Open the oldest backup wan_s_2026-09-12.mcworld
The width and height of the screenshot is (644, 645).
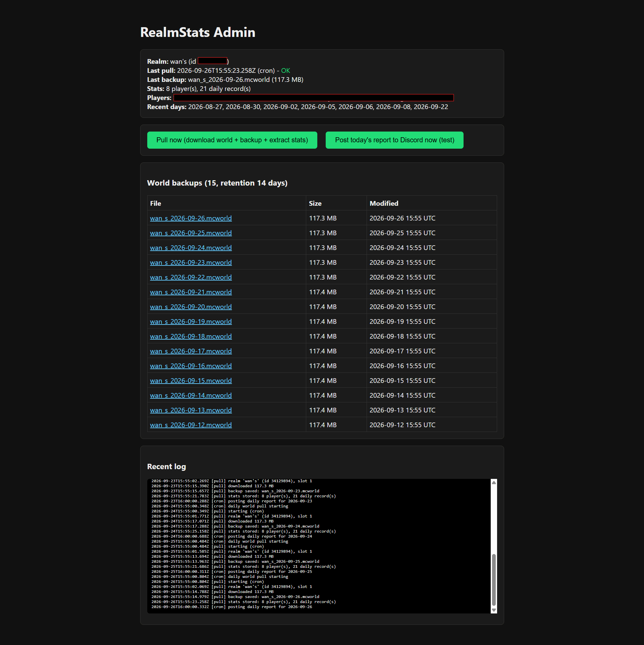click(191, 425)
